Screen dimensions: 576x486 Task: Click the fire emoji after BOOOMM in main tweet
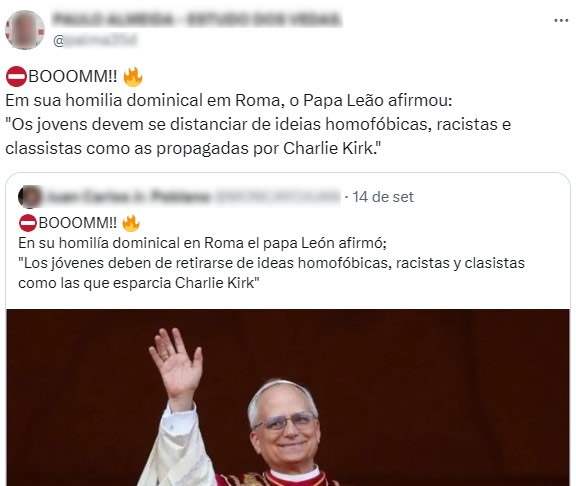133,77
